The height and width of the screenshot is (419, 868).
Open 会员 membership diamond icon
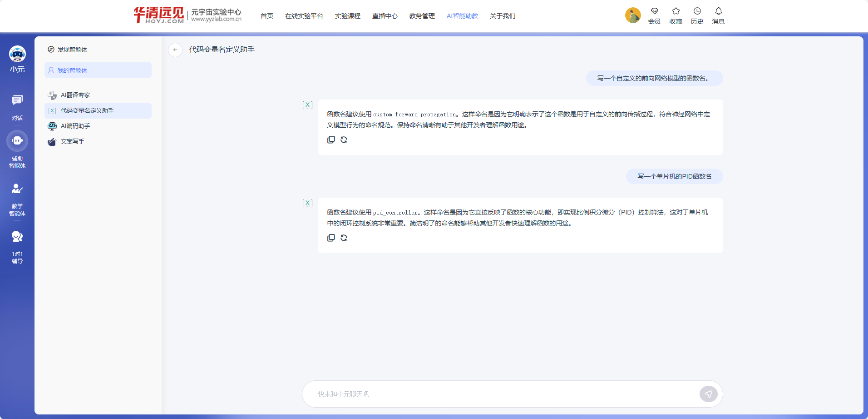pos(654,15)
